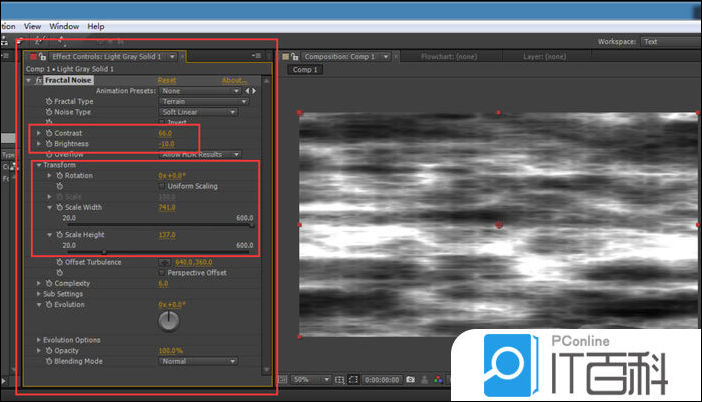Switch to the Layer: (none) tab
This screenshot has height=402, width=702.
[x=544, y=57]
